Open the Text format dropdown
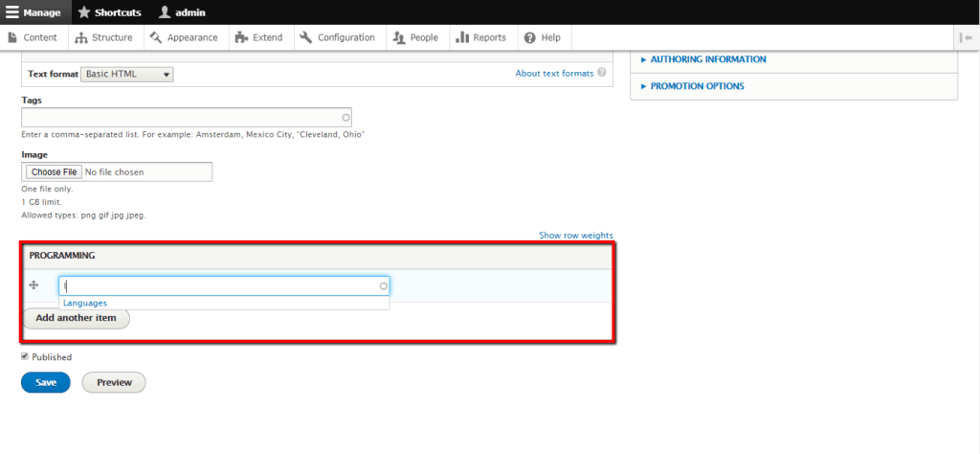The width and height of the screenshot is (980, 454). [x=127, y=74]
